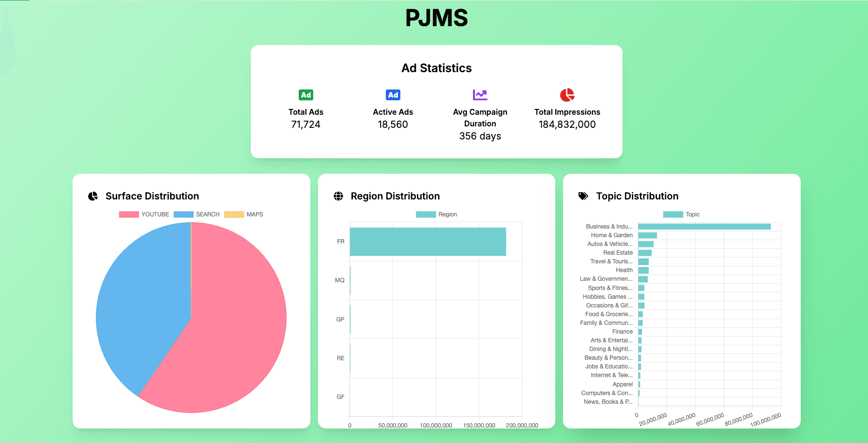Click the GF region axis label
868x443 pixels.
tap(341, 397)
